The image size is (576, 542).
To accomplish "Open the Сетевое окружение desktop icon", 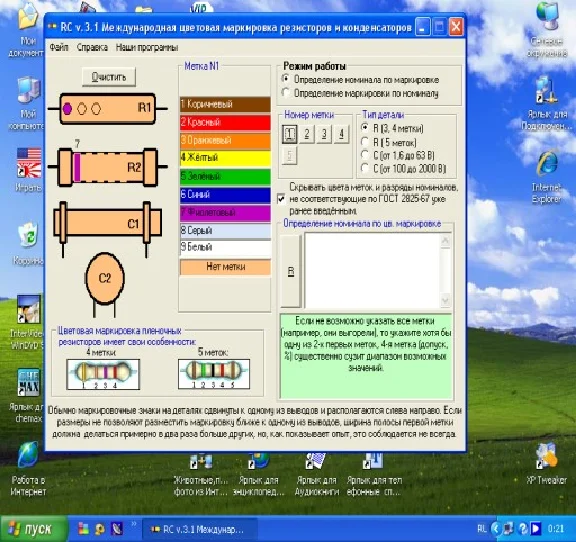I will pyautogui.click(x=547, y=30).
